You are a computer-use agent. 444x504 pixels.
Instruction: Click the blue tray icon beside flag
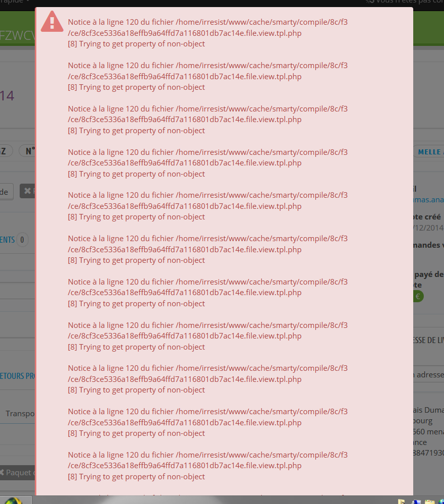click(416, 501)
